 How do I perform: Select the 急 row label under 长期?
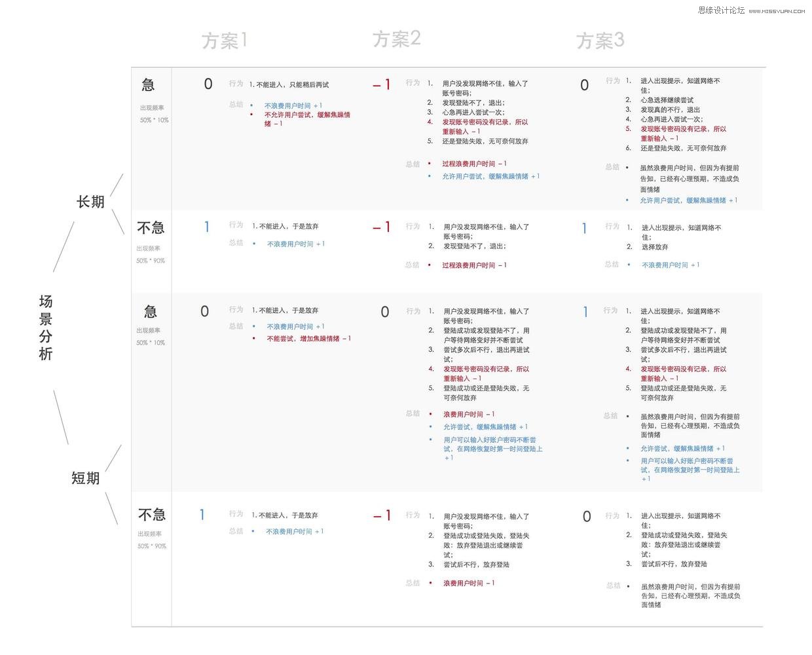pos(149,84)
